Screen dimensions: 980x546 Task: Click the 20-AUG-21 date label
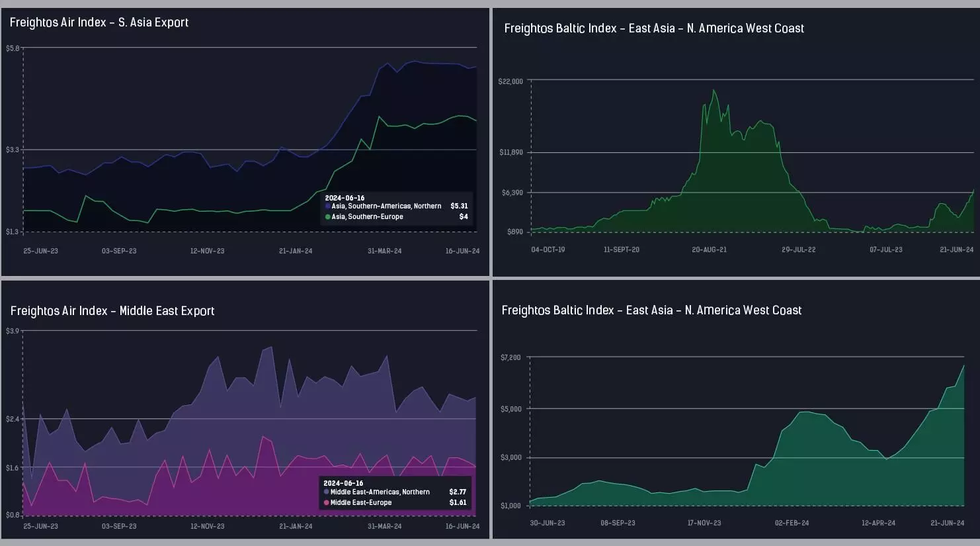coord(710,250)
